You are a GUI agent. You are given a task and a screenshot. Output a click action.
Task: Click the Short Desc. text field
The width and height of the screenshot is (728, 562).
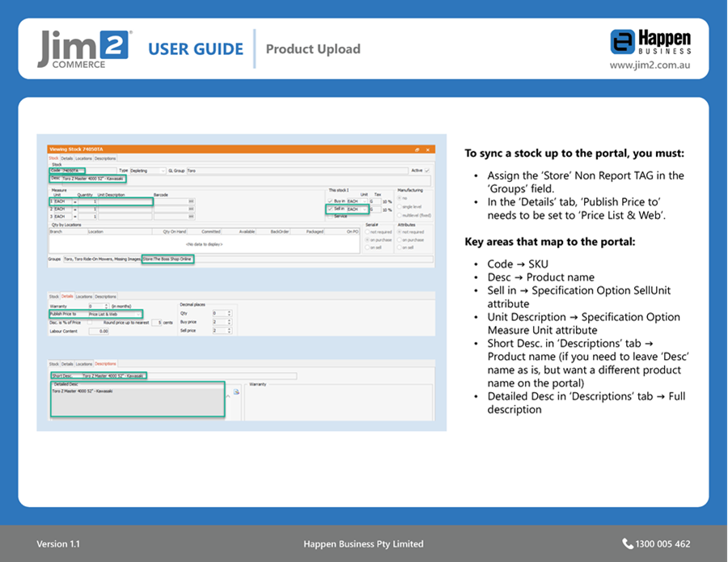tap(113, 376)
